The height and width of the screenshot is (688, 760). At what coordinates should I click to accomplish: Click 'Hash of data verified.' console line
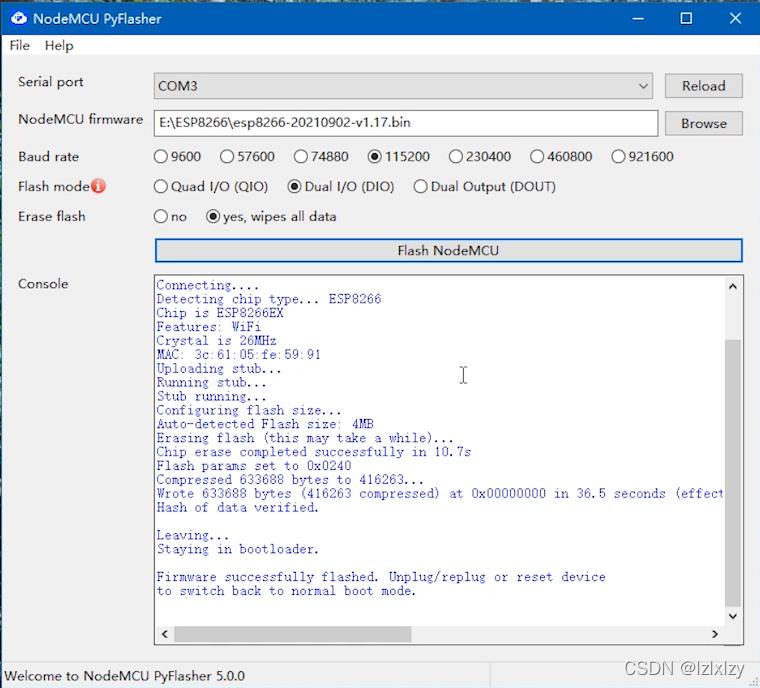pyautogui.click(x=238, y=508)
